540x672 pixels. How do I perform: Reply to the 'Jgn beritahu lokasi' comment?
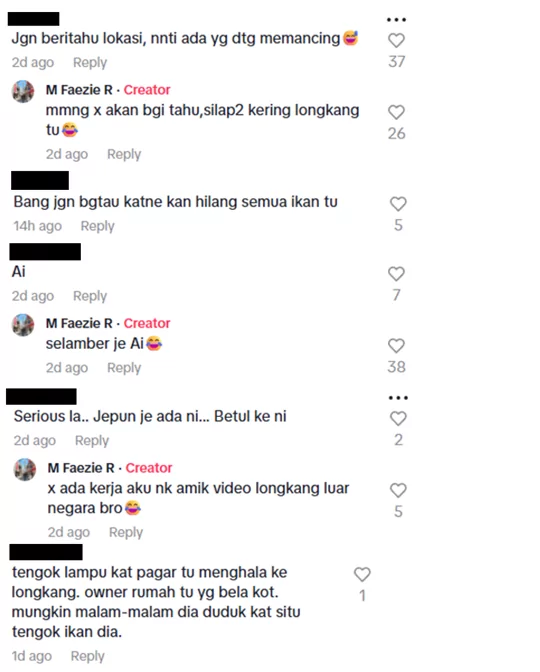pos(90,63)
